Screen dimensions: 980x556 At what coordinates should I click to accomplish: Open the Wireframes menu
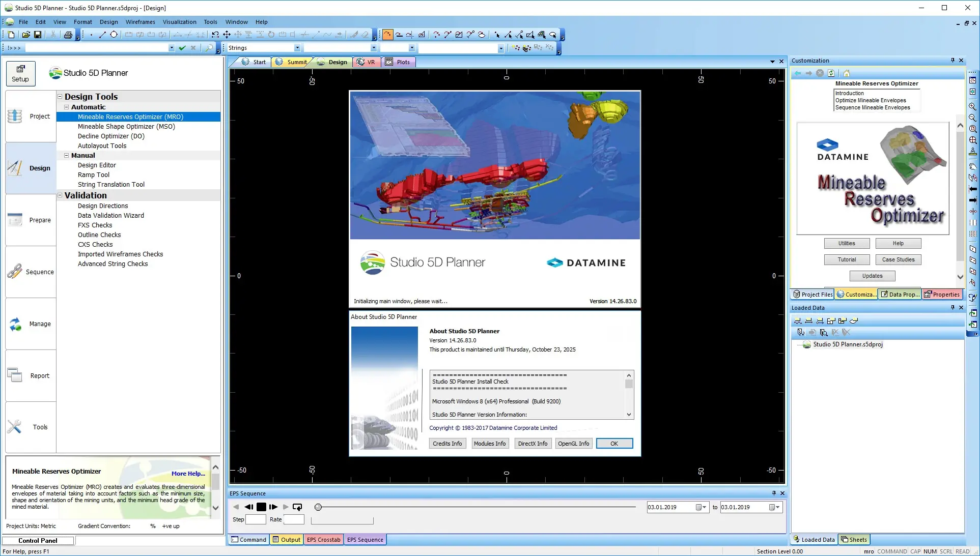click(141, 22)
